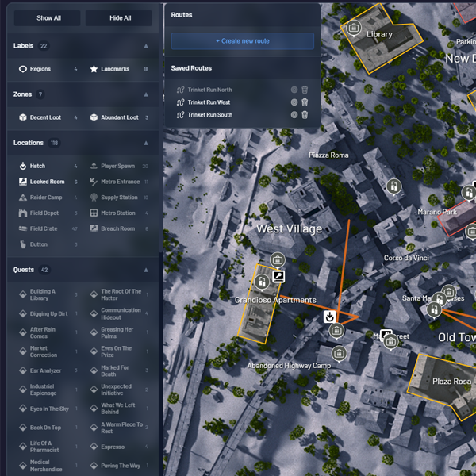Show Supply Station locations

click(119, 198)
